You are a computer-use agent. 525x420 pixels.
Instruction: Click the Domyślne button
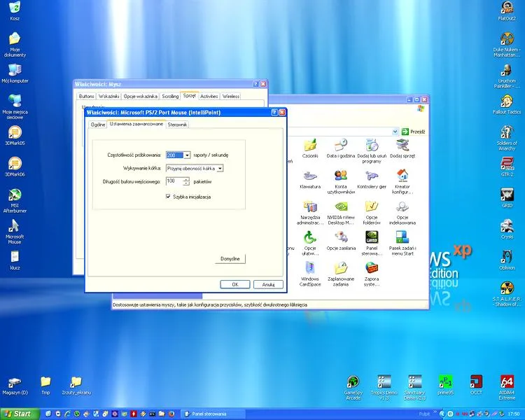pyautogui.click(x=230, y=258)
